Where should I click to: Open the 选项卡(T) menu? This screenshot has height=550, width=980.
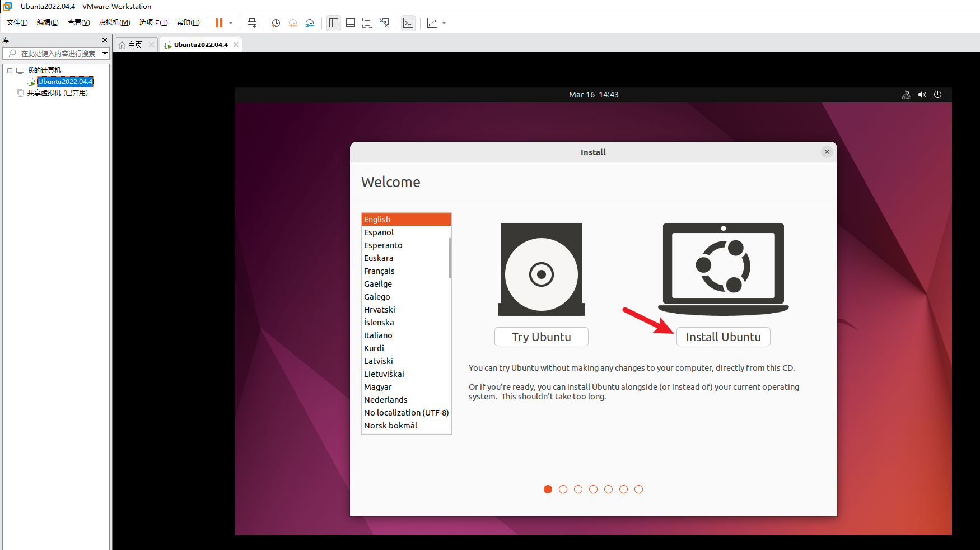point(153,22)
